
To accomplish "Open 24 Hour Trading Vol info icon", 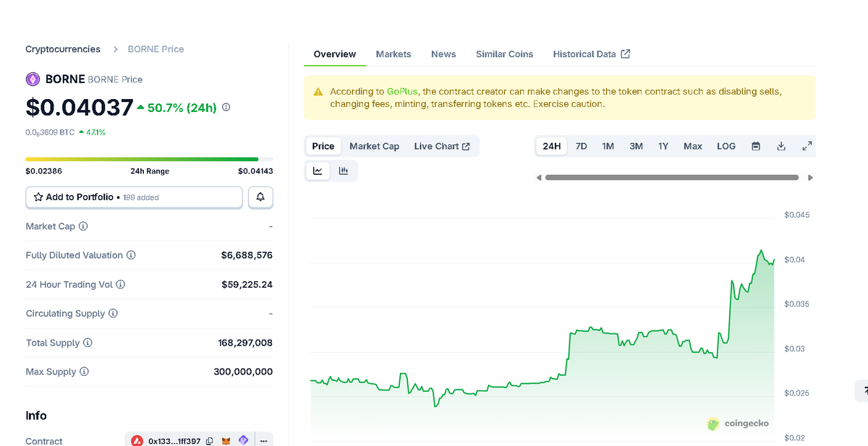I will 121,284.
